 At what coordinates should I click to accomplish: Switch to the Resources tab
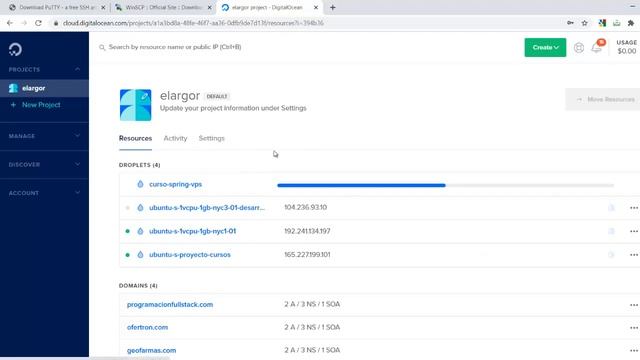(136, 138)
